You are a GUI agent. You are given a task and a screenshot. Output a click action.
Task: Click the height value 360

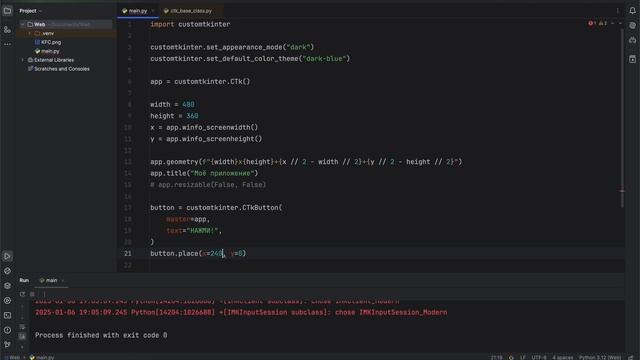[x=192, y=116]
